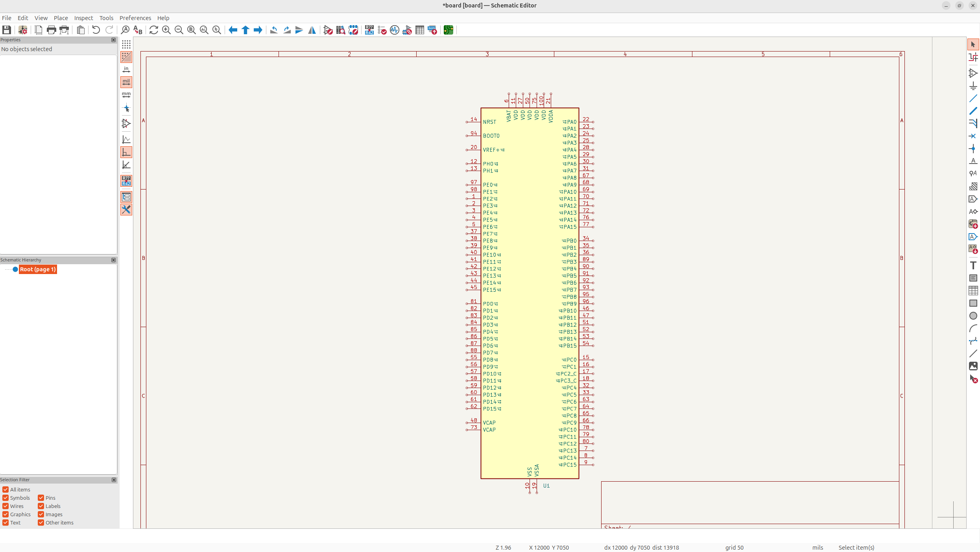Image resolution: width=980 pixels, height=552 pixels.
Task: Collapse the Schematic Hierarchy panel
Action: pos(114,260)
